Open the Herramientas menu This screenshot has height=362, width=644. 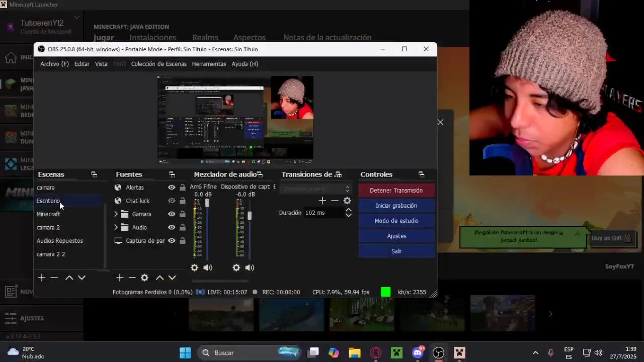[209, 64]
